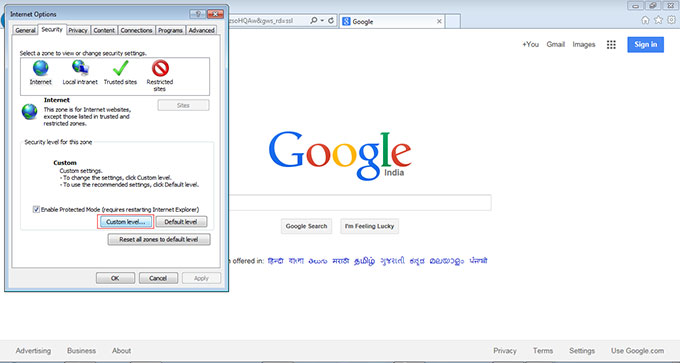Click the Google India logo
680x363 pixels.
point(340,155)
